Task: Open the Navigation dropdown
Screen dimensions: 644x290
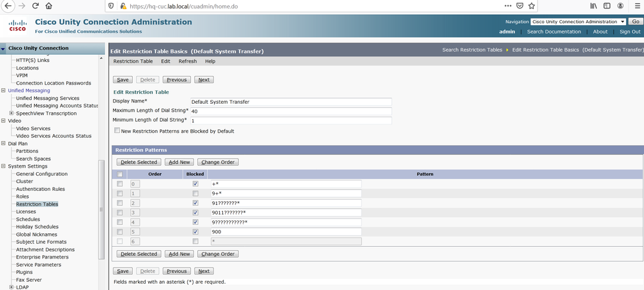Action: pyautogui.click(x=578, y=21)
